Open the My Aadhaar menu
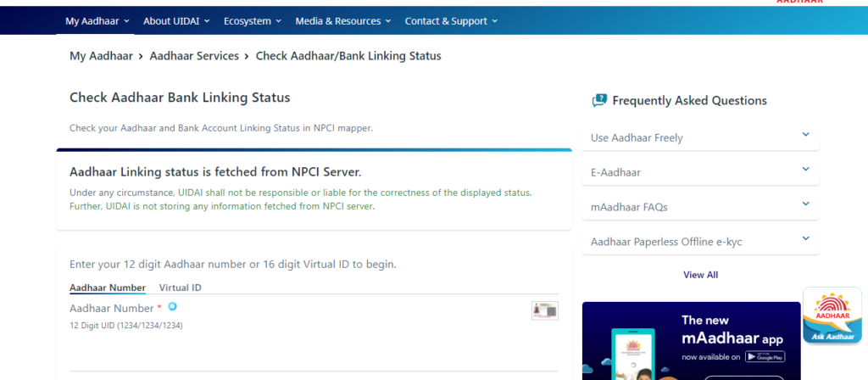Image resolution: width=868 pixels, height=380 pixels. (97, 21)
